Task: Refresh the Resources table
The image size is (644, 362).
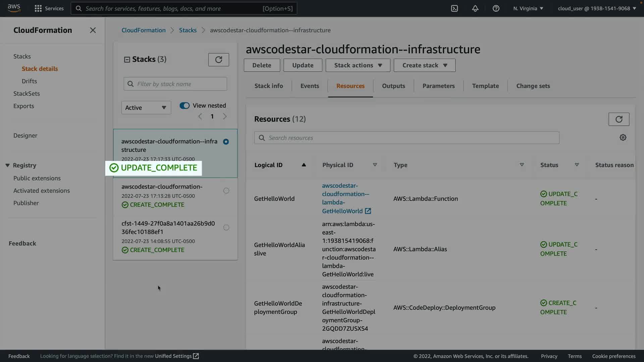Action: [619, 119]
